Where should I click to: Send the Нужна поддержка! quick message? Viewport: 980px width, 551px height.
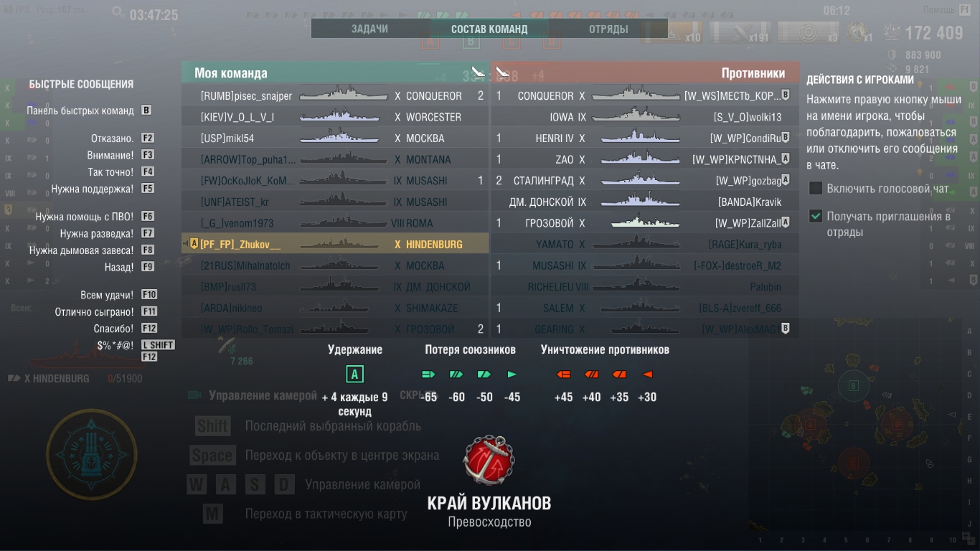pos(93,189)
